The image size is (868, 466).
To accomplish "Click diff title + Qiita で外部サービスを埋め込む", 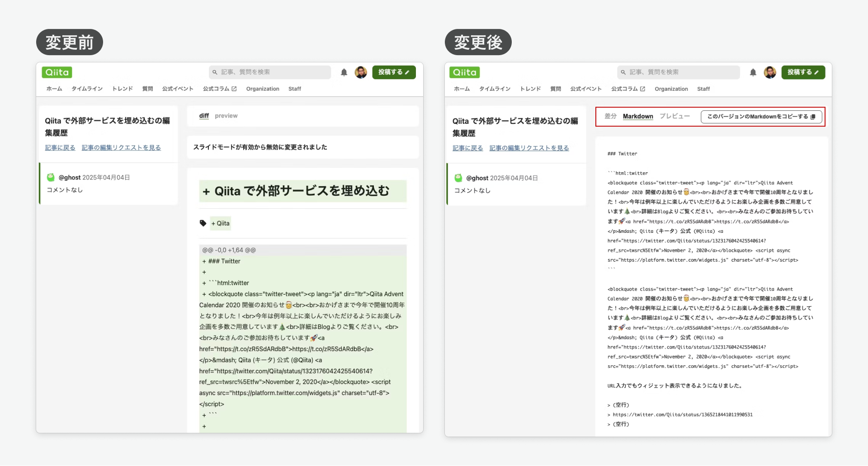I will 303,191.
